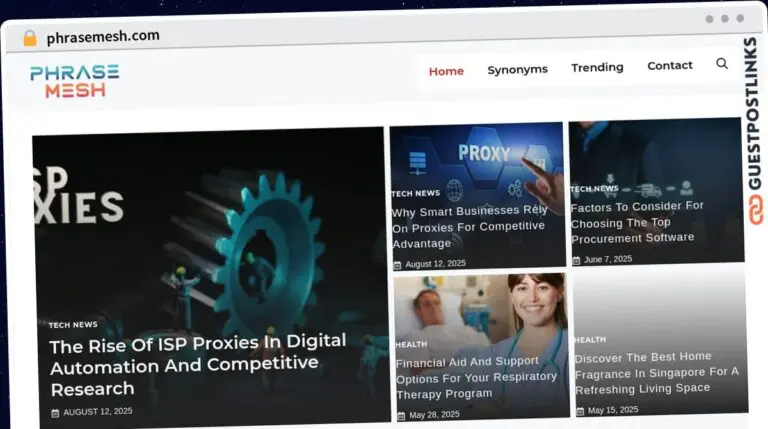
Task: Open the Home menu item
Action: (x=446, y=72)
